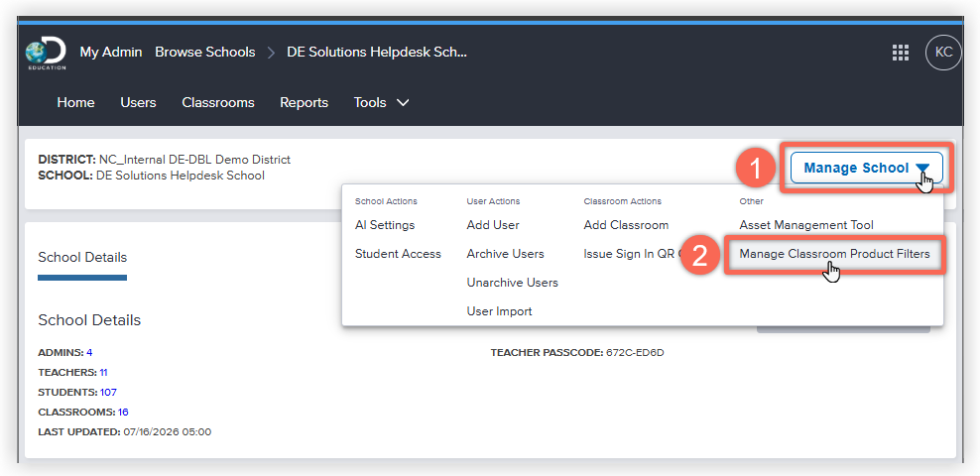Click the breadcrumb chevron after Browse Schools
The height and width of the screenshot is (476, 980).
[x=271, y=54]
